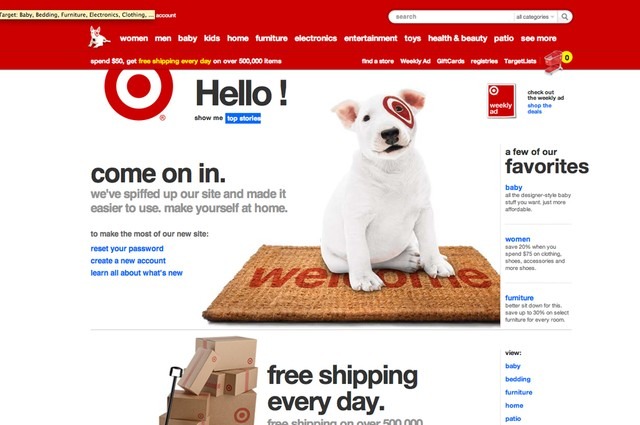Viewport: 640px width, 425px height.
Task: Select the electronics menu item
Action: pyautogui.click(x=316, y=38)
